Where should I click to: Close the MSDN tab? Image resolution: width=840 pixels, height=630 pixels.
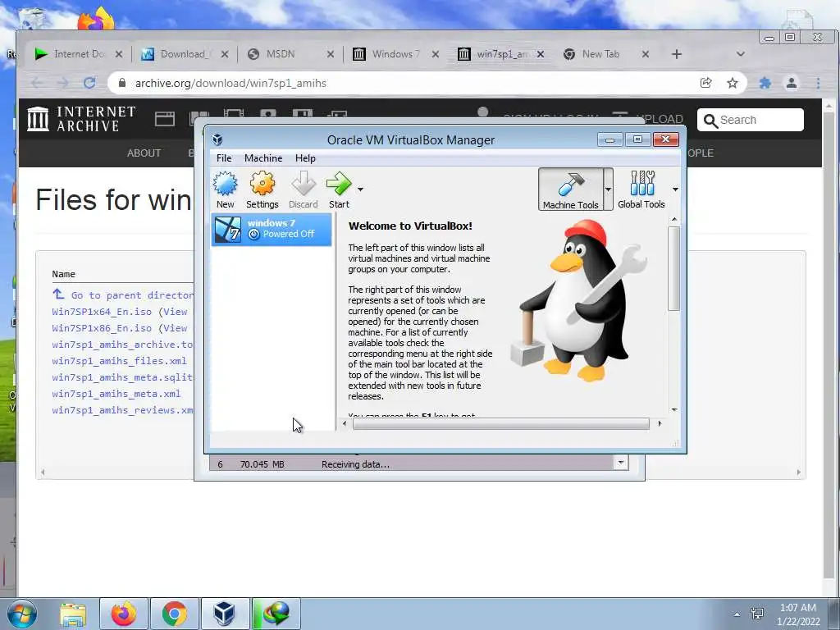point(331,54)
